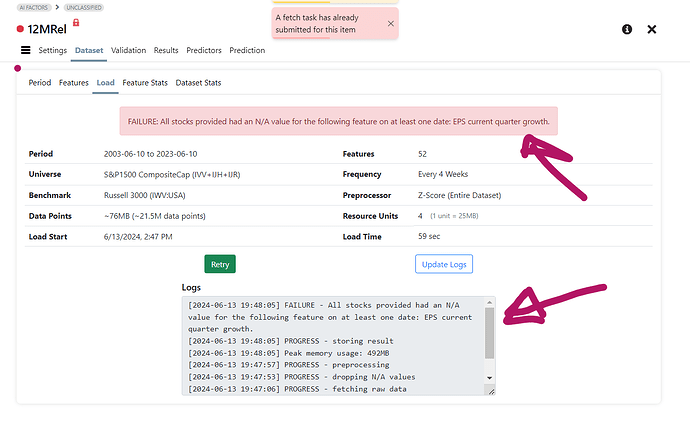The width and height of the screenshot is (690, 444).
Task: Click the AI FACTORS breadcrumb tag
Action: [38, 6]
